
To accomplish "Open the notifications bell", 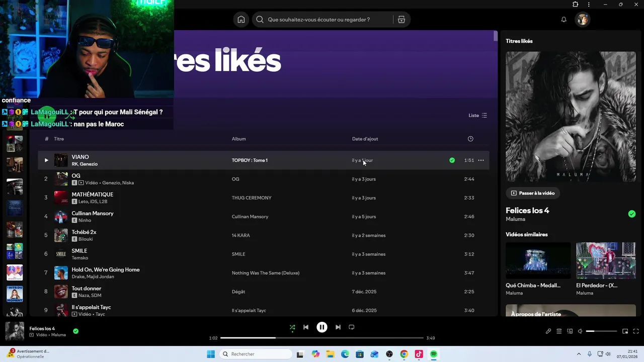I will [x=564, y=20].
